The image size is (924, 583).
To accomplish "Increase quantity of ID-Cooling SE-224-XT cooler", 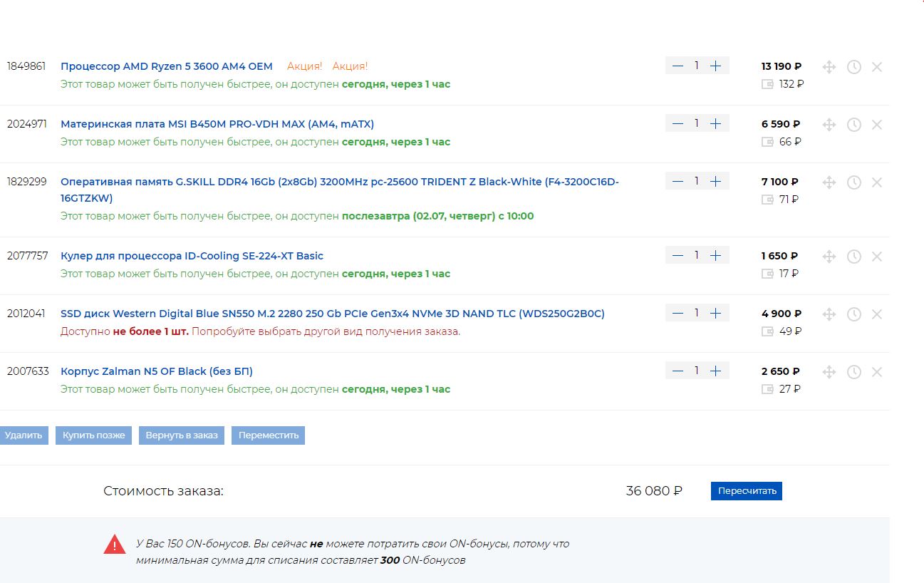I will click(x=716, y=255).
